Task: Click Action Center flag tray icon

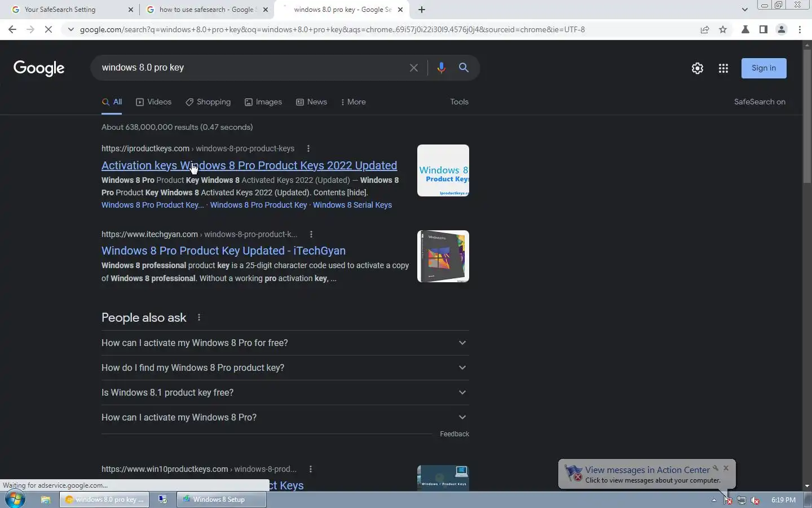Action: [x=728, y=500]
